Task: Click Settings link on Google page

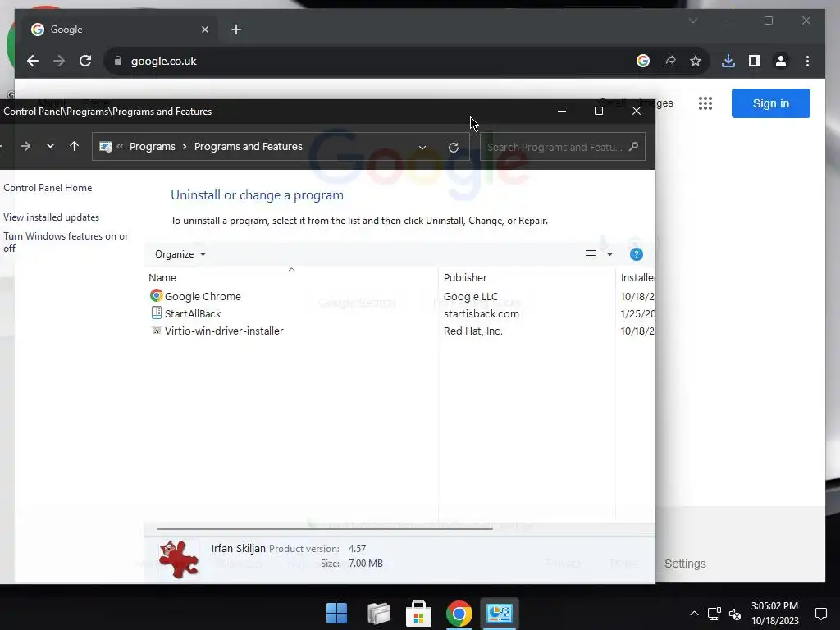Action: (x=685, y=564)
